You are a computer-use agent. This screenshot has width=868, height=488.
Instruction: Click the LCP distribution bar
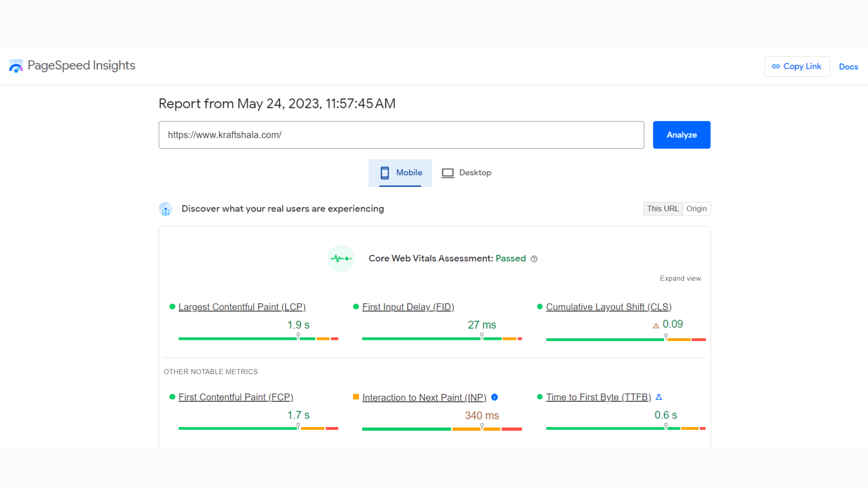pyautogui.click(x=258, y=338)
